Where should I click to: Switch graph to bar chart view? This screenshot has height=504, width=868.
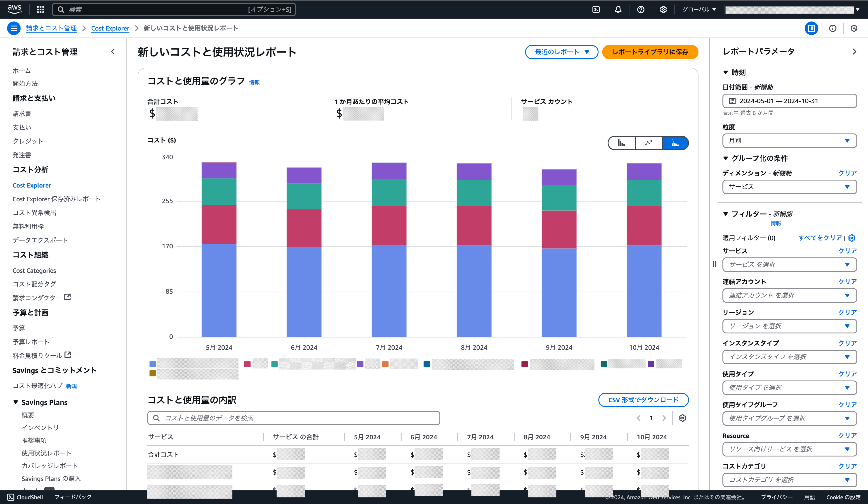(621, 143)
